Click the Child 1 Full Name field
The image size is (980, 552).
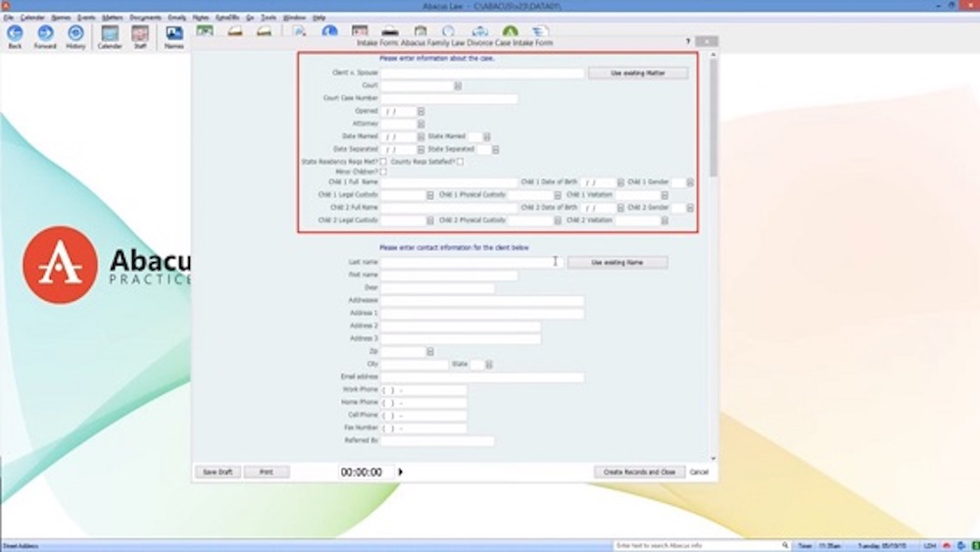pos(449,182)
